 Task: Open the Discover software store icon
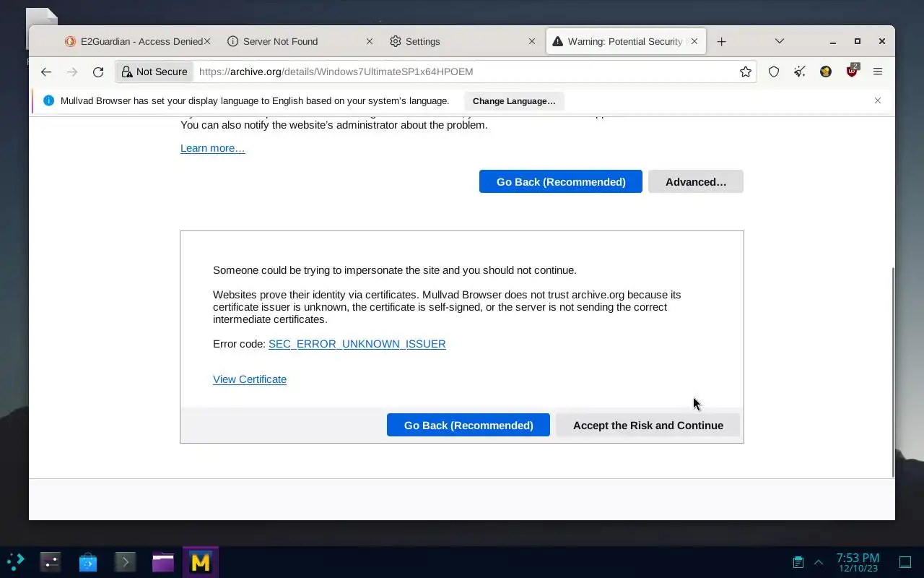[88, 561]
